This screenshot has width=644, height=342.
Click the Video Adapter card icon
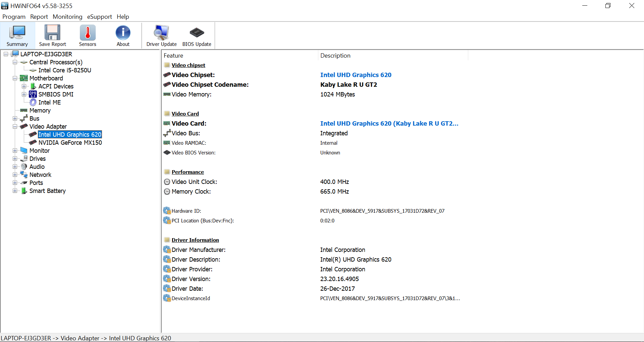(x=24, y=127)
